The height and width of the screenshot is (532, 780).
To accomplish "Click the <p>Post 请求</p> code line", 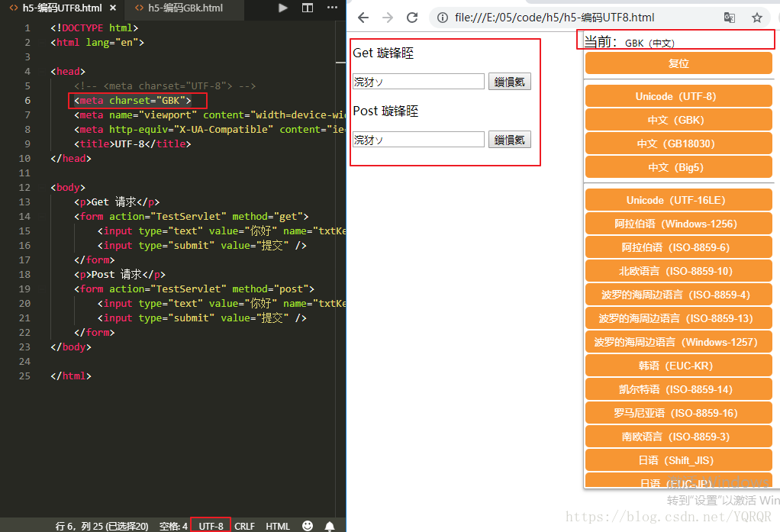I will (119, 274).
